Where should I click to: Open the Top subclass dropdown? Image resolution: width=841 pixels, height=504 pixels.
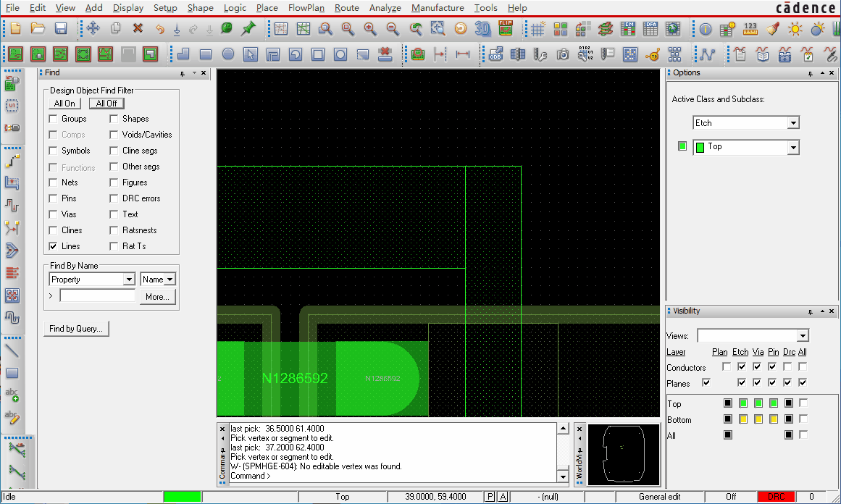click(793, 148)
